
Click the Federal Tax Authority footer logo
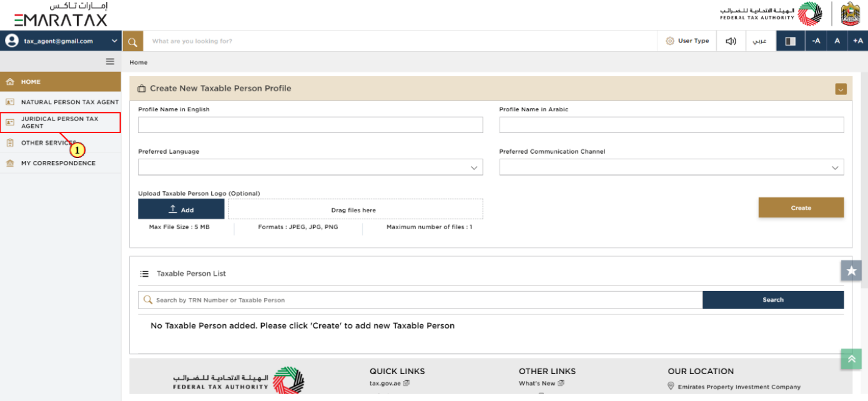(x=239, y=380)
